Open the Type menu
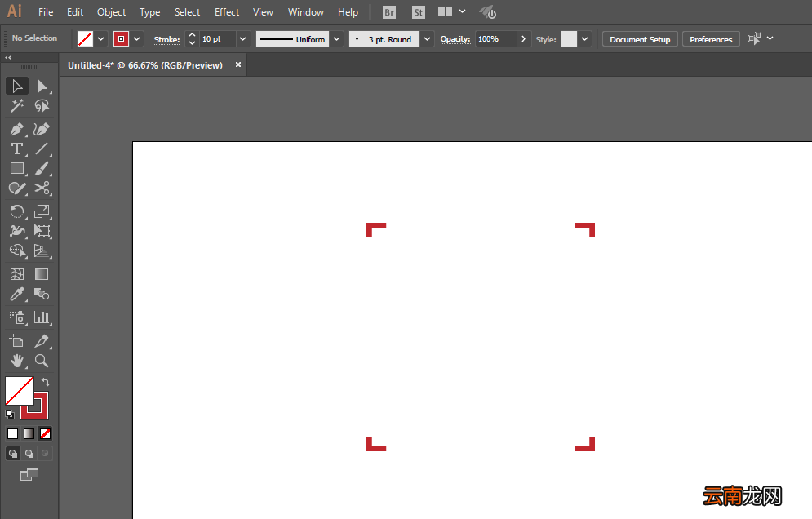Image resolution: width=812 pixels, height=519 pixels. pyautogui.click(x=149, y=12)
